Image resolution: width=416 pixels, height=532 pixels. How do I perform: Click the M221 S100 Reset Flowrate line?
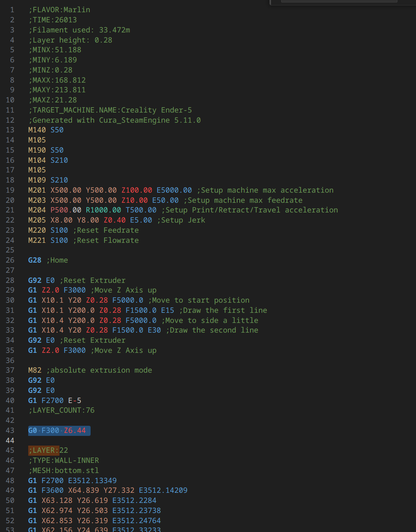coord(83,240)
